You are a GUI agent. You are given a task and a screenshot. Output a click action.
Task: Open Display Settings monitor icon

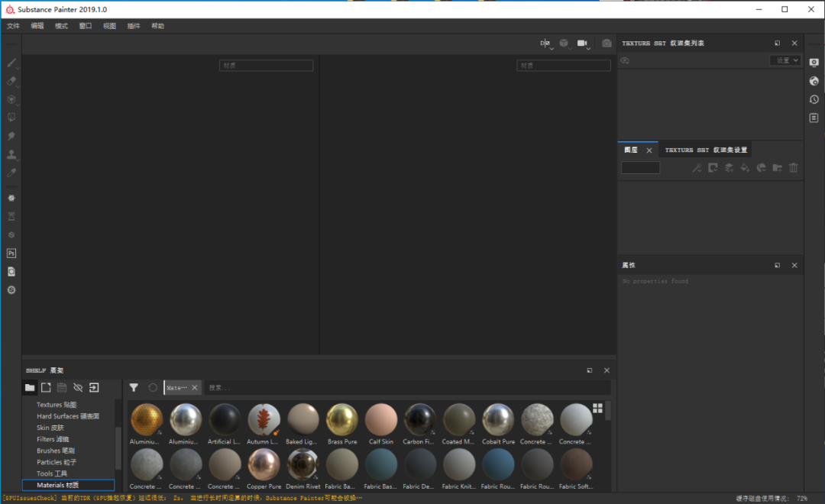click(x=814, y=63)
